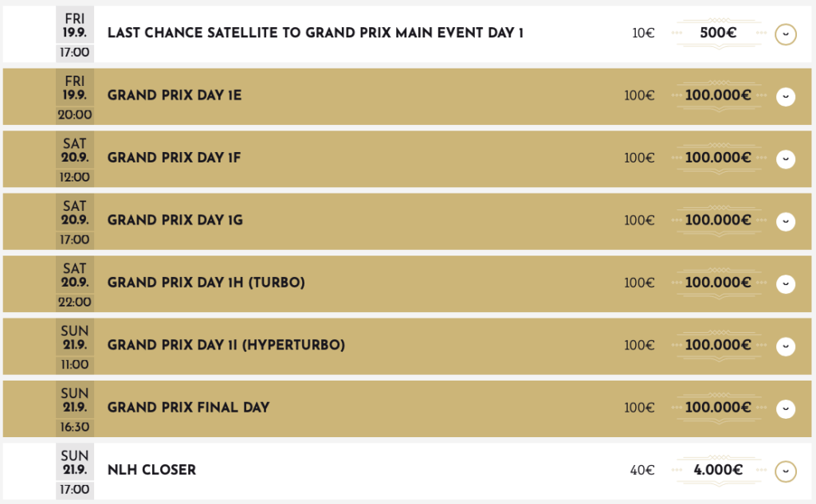Expand the Grand Prix Day 1F chevron
816x504 pixels.
[786, 158]
